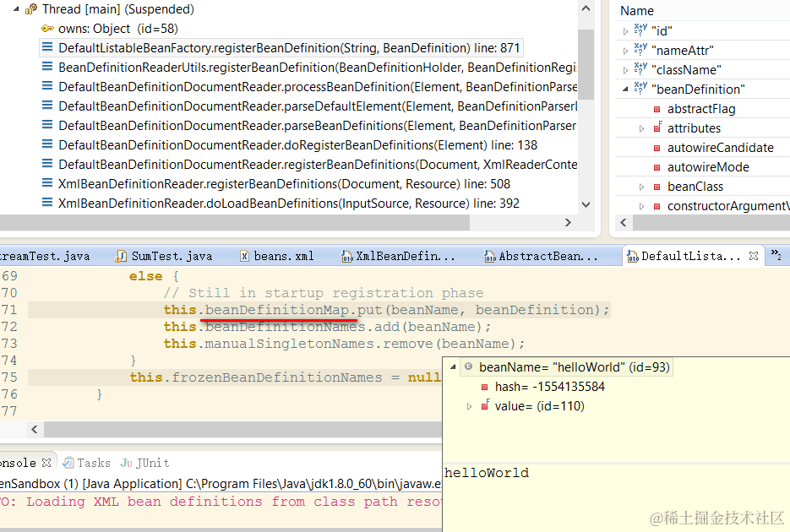Select the DefaultListableBeanFactory.registerBeanDefinition line 871 stack frame
The height and width of the screenshot is (532, 790).
[281, 48]
